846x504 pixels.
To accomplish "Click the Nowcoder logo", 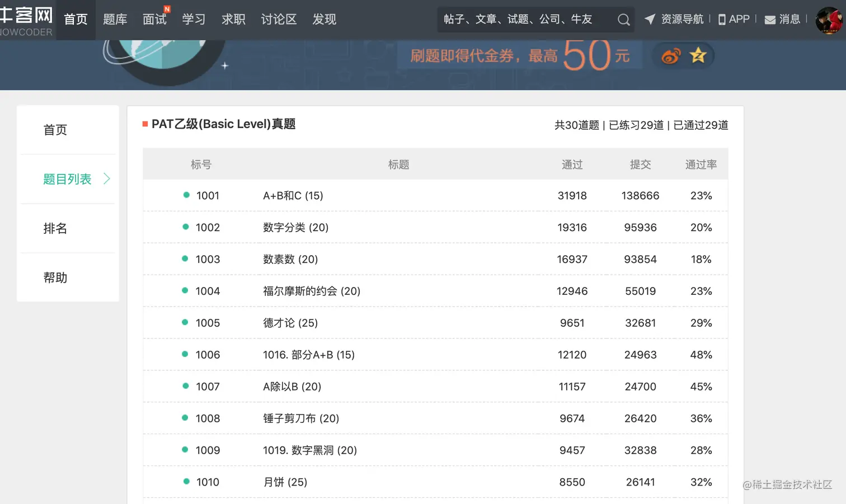I will [x=26, y=20].
